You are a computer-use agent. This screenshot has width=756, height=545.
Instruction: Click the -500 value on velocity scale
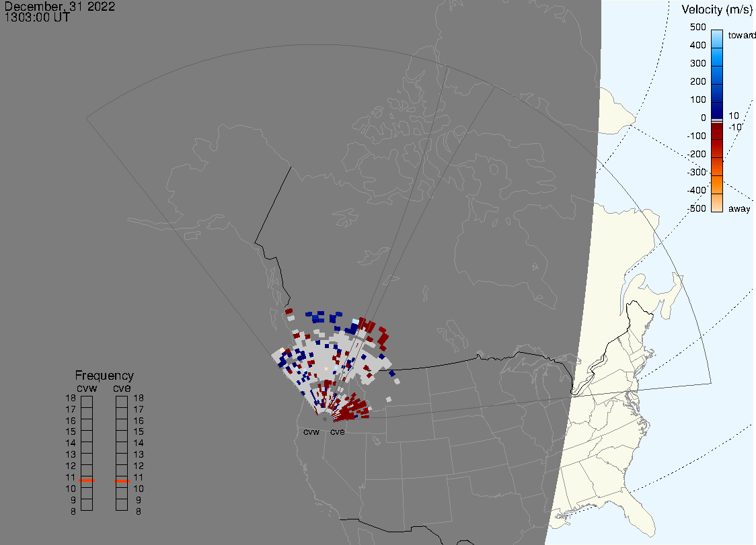click(x=696, y=208)
